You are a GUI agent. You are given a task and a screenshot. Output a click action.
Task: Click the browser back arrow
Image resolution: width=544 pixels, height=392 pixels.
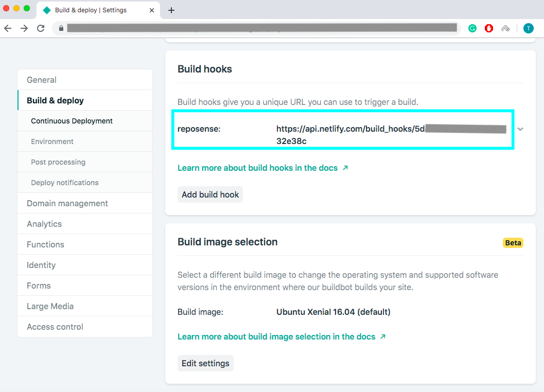[x=8, y=28]
